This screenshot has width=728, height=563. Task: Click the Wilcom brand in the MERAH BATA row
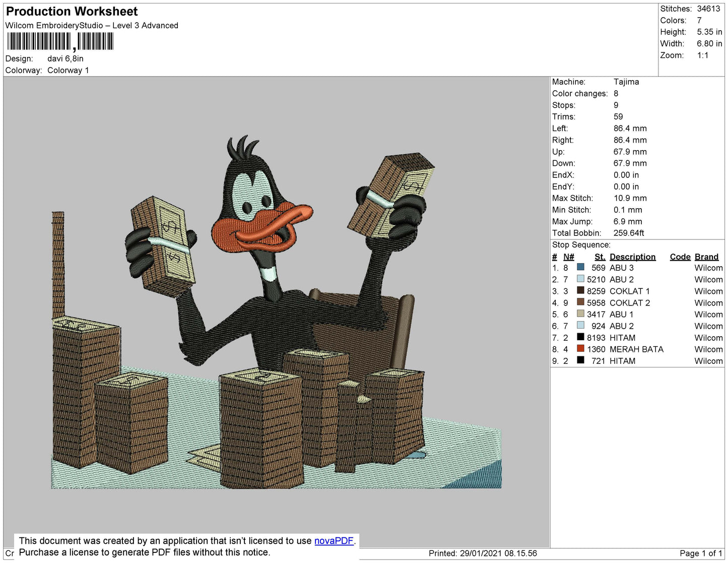point(709,349)
